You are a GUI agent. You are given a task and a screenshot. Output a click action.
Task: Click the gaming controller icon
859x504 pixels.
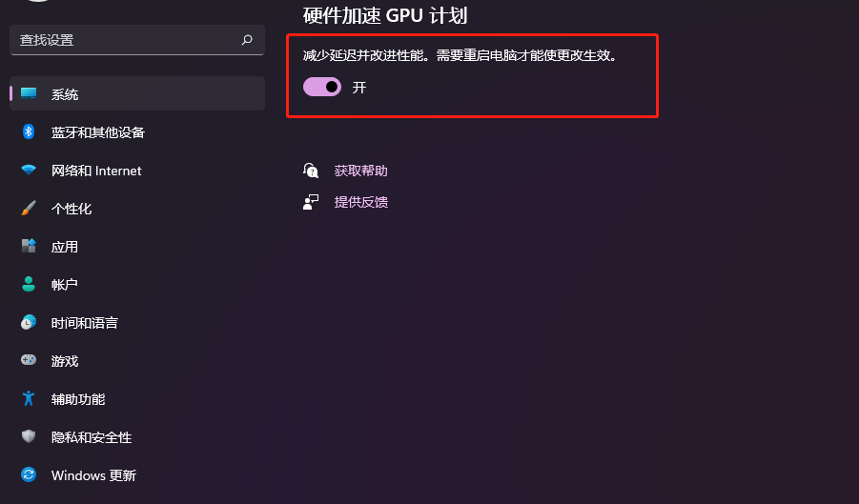click(29, 360)
